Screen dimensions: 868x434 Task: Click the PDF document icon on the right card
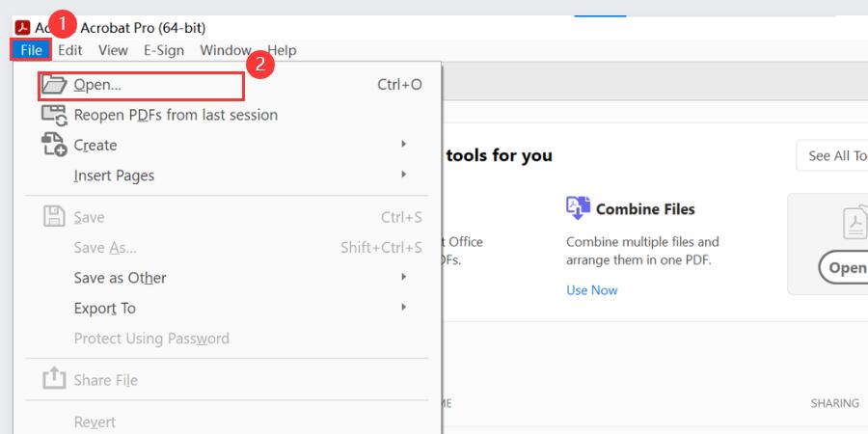(853, 222)
